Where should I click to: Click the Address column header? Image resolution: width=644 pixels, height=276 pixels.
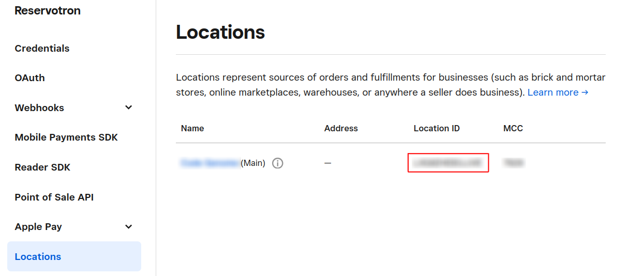pyautogui.click(x=341, y=128)
